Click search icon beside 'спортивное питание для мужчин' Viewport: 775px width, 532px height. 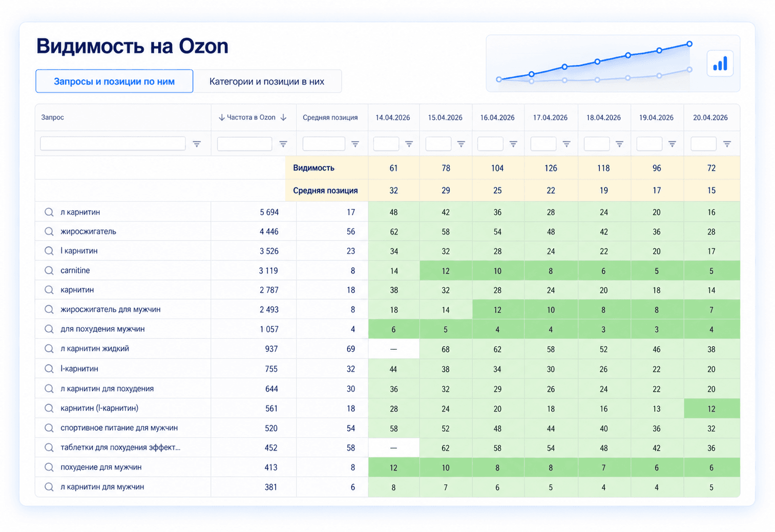coord(49,428)
